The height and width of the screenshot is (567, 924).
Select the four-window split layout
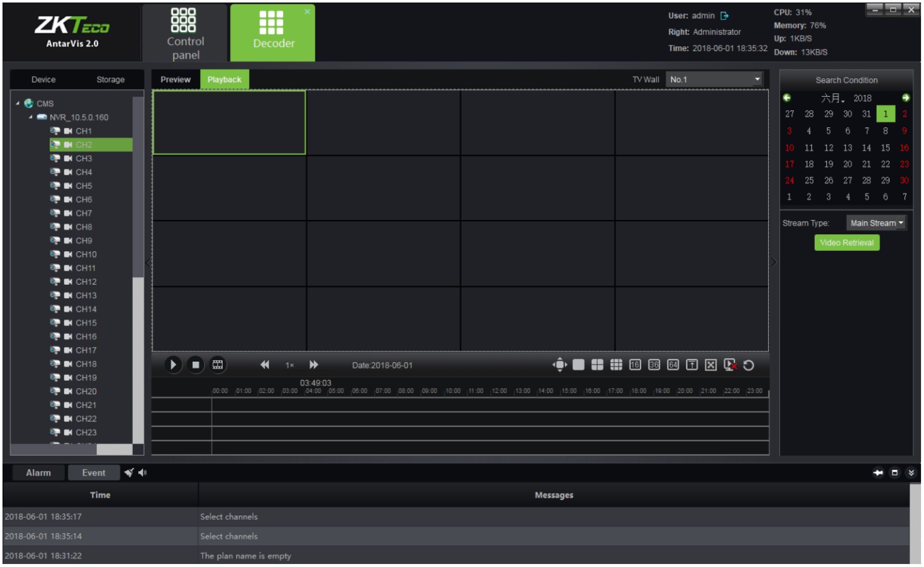[597, 365]
